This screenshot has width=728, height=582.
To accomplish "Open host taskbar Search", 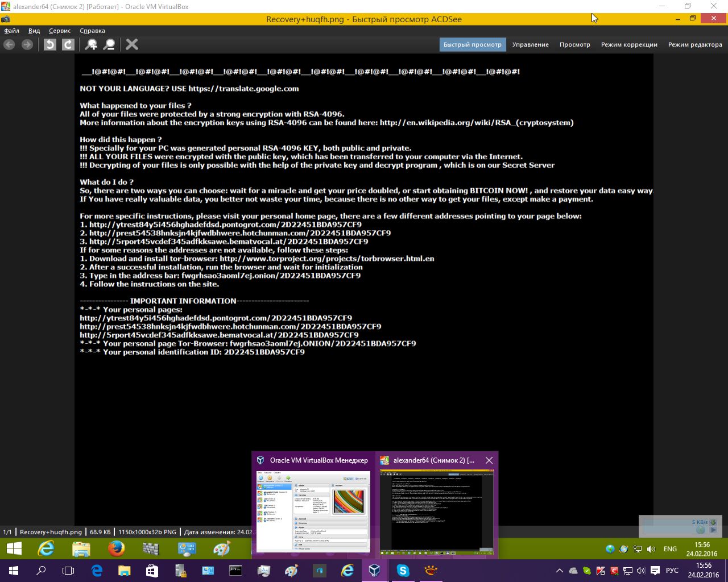I will 41,571.
